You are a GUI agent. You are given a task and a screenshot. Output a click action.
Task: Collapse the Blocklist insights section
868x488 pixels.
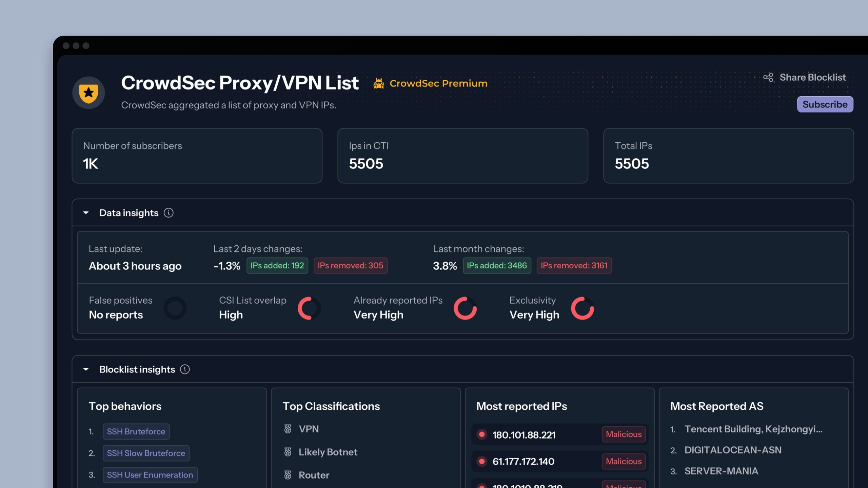tap(85, 369)
